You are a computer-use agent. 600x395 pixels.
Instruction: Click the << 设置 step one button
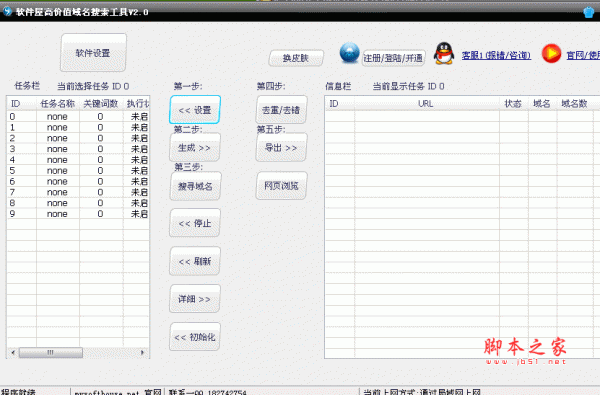(x=195, y=110)
